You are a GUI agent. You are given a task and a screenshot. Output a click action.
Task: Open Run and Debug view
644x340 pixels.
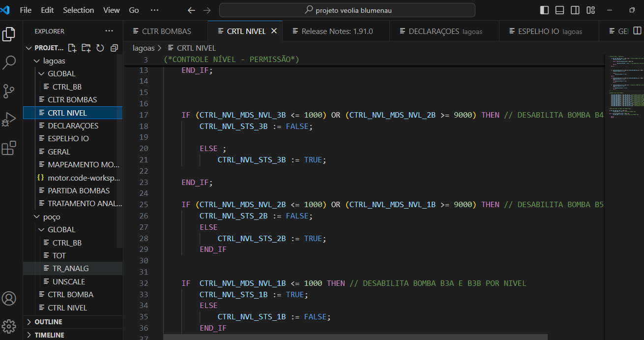[x=9, y=120]
